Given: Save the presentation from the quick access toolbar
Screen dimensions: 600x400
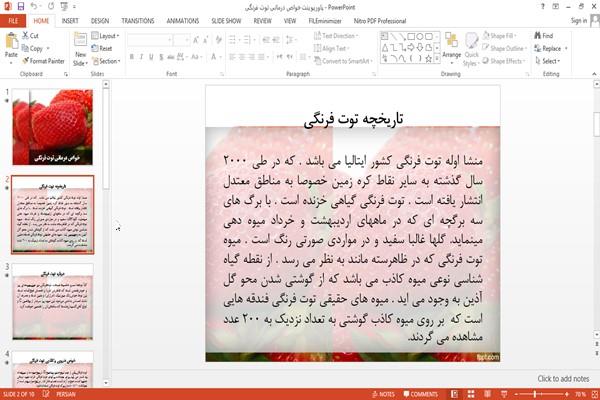Looking at the screenshot, I should point(21,7).
